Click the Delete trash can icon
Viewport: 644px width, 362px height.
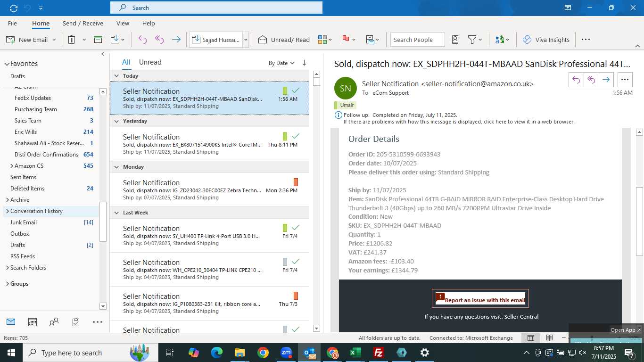72,40
